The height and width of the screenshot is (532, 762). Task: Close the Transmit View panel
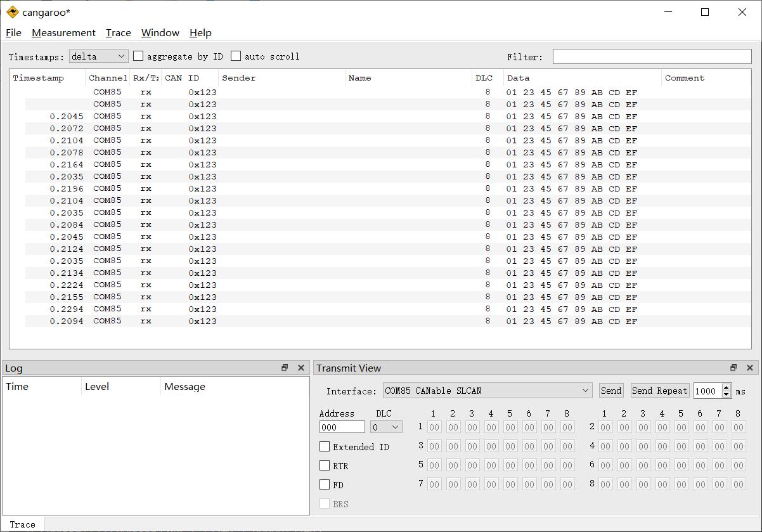pyautogui.click(x=750, y=368)
